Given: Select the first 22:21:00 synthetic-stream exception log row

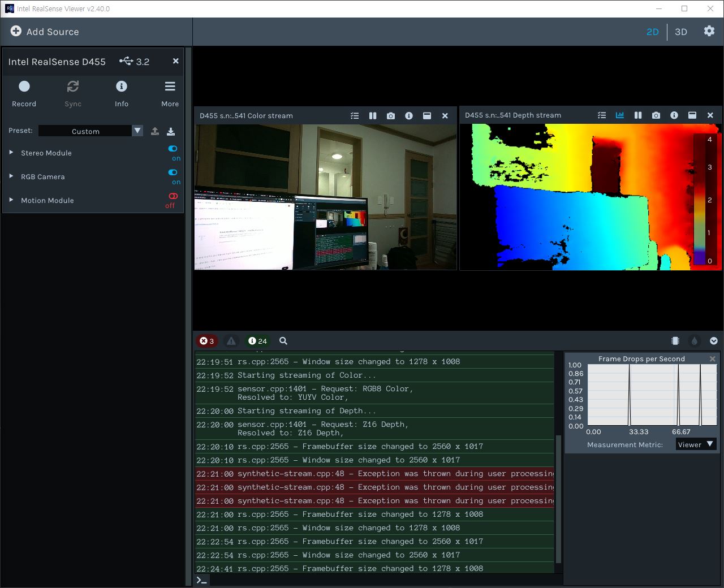Looking at the screenshot, I should 374,474.
